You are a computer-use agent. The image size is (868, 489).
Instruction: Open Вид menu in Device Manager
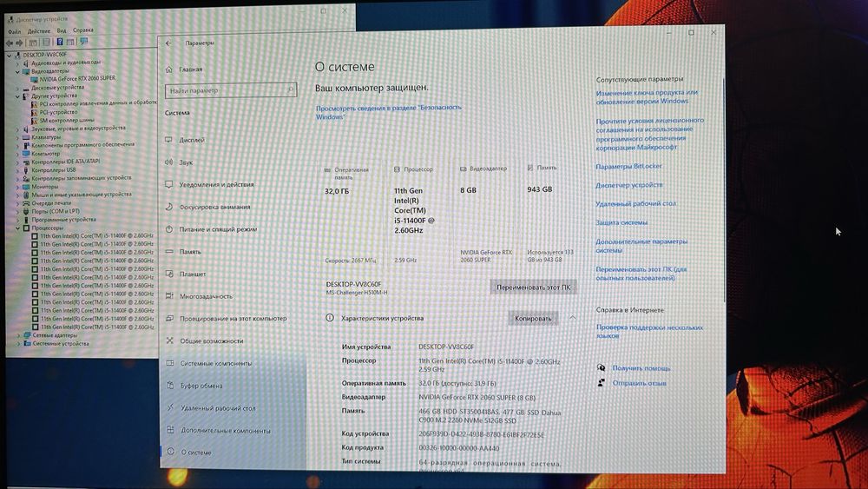[x=62, y=30]
